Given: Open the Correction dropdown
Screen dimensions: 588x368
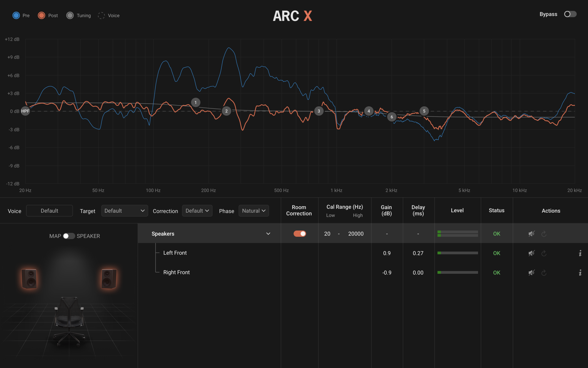Looking at the screenshot, I should pyautogui.click(x=197, y=211).
